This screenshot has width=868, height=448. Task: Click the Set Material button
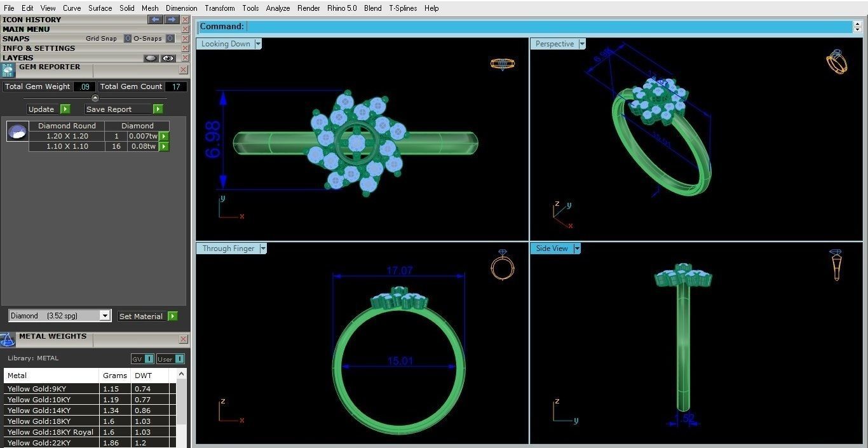point(141,316)
